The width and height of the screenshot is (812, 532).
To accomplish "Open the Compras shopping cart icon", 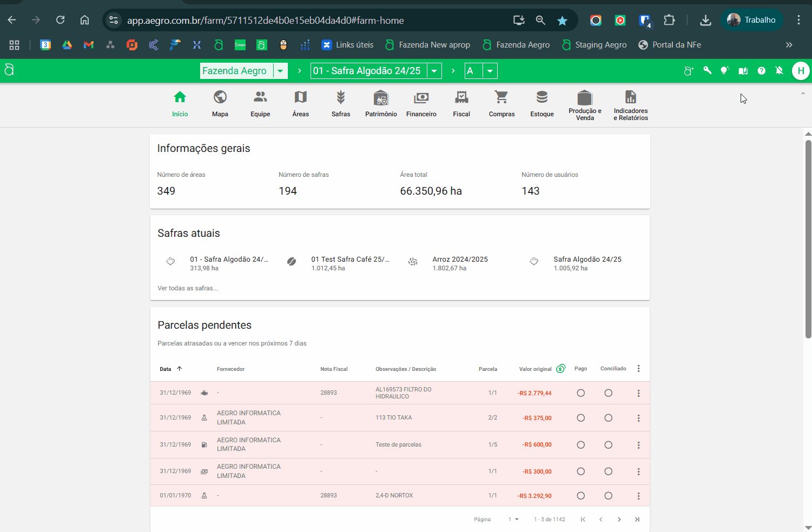I will [501, 97].
